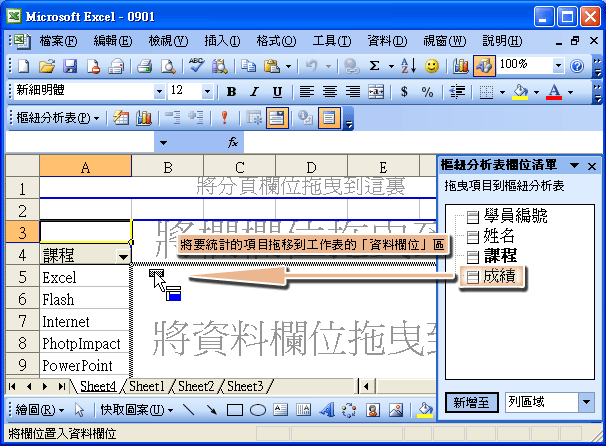Open the 樞紐分析表(P) dropdown menu
This screenshot has height=446, width=606.
pyautogui.click(x=58, y=117)
